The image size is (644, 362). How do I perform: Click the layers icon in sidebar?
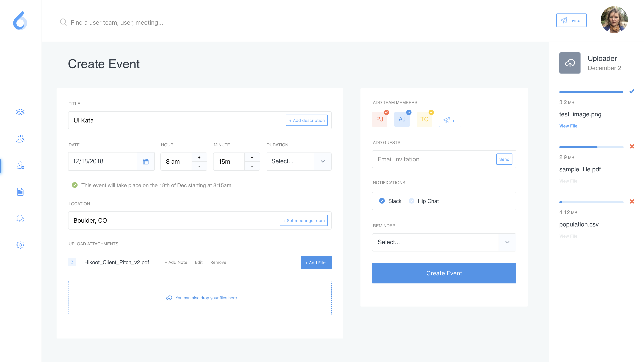click(20, 112)
